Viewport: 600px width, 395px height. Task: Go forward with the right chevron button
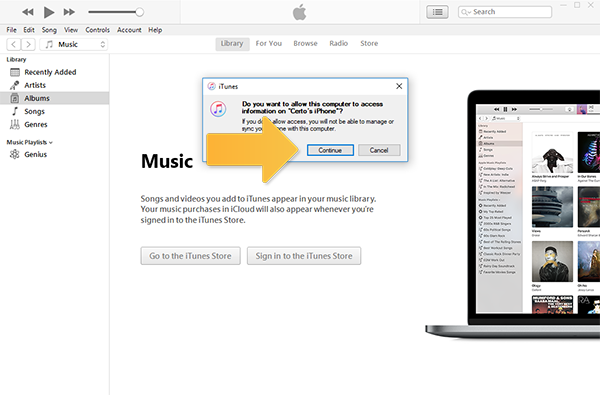[x=28, y=44]
